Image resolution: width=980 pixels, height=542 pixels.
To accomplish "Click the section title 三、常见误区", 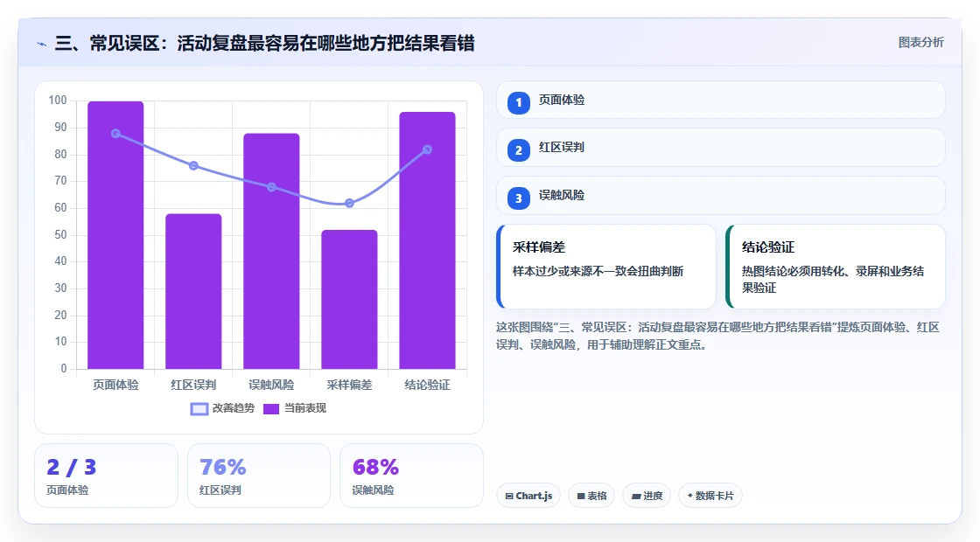I will pyautogui.click(x=264, y=43).
